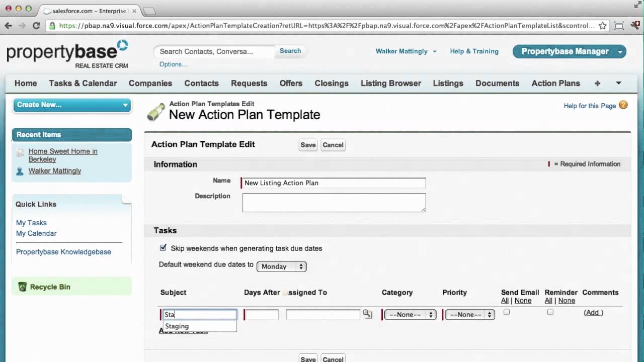Switch to the Requests tab
This screenshot has width=644, height=362.
249,83
